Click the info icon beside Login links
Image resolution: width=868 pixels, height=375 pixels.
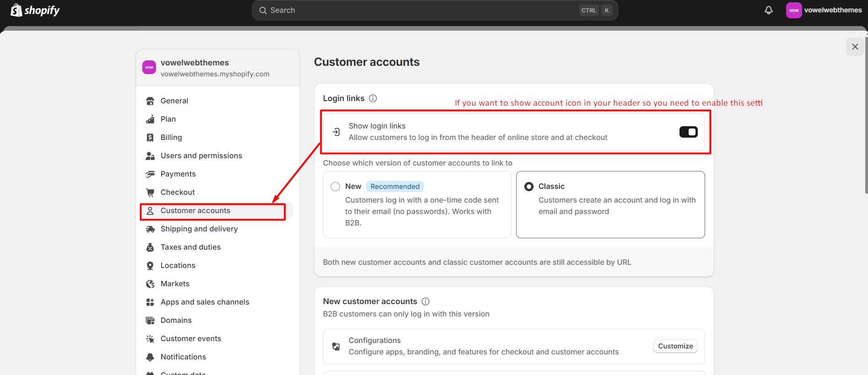[x=373, y=98]
